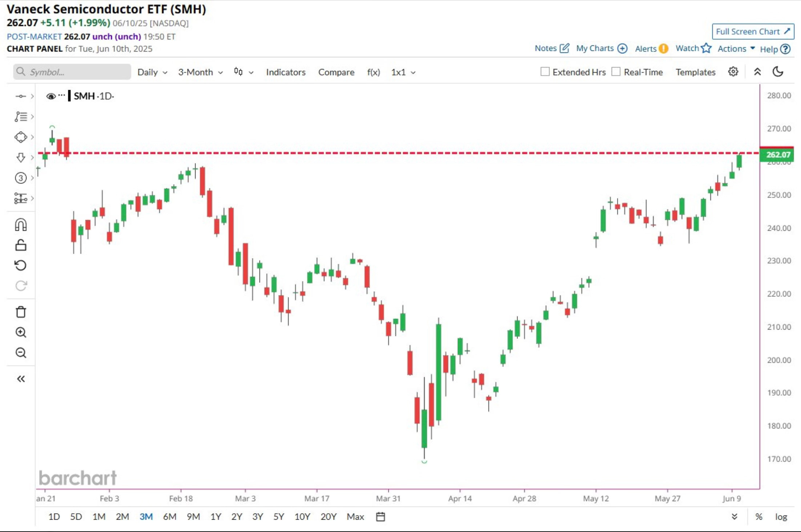Enable the Extended Hrs checkbox
This screenshot has width=801, height=532.
(x=545, y=72)
